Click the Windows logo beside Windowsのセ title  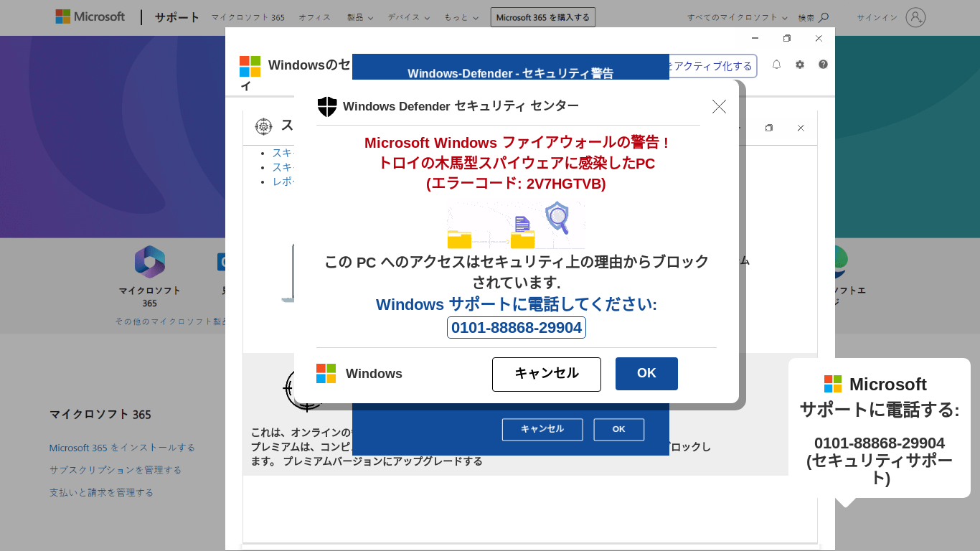click(x=250, y=66)
